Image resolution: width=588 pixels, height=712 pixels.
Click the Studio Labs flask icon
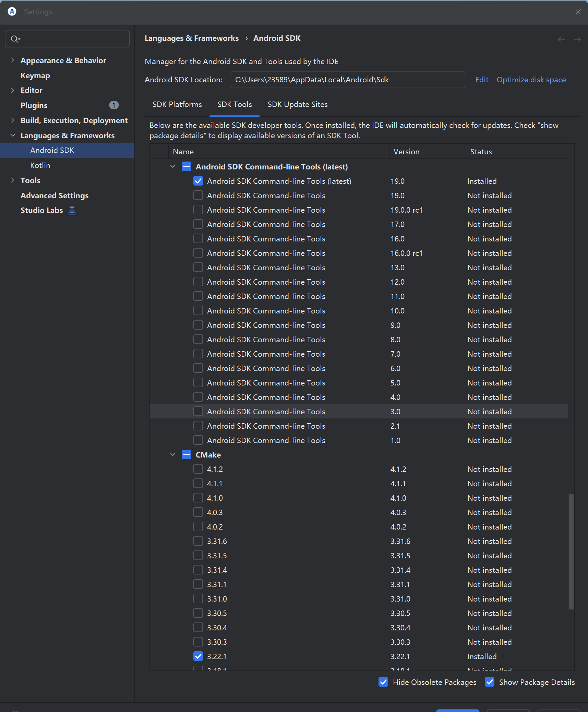[x=72, y=211]
